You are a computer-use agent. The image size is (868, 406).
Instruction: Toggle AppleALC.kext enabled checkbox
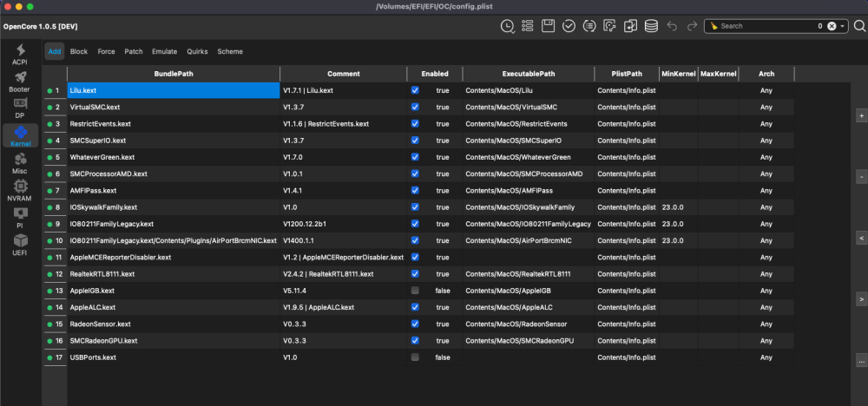click(415, 307)
